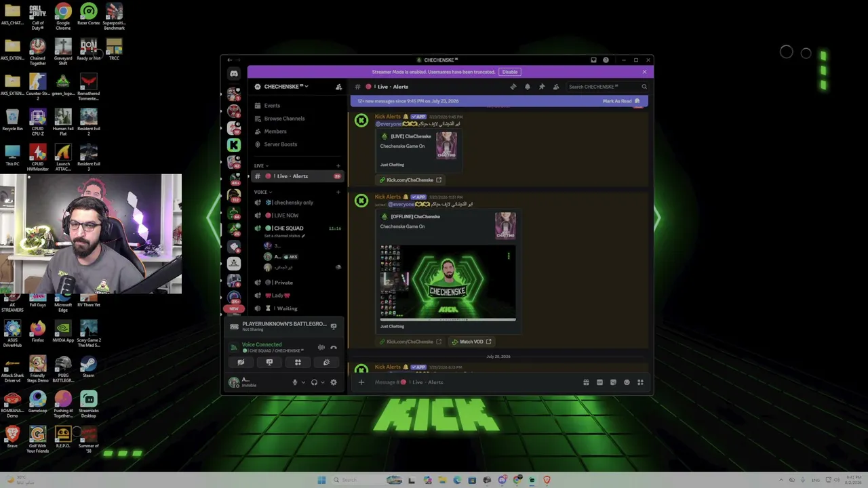
Task: Create channel in VOICE category
Action: [338, 192]
